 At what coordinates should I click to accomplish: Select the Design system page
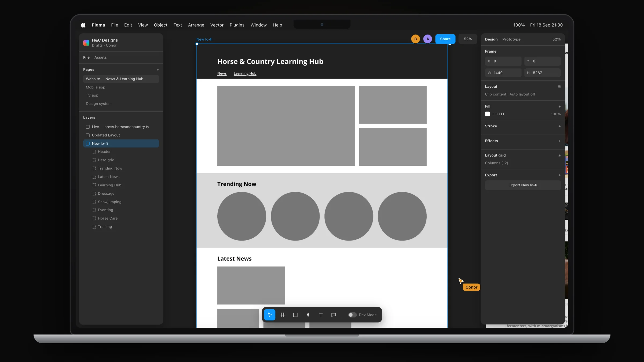coord(121,104)
